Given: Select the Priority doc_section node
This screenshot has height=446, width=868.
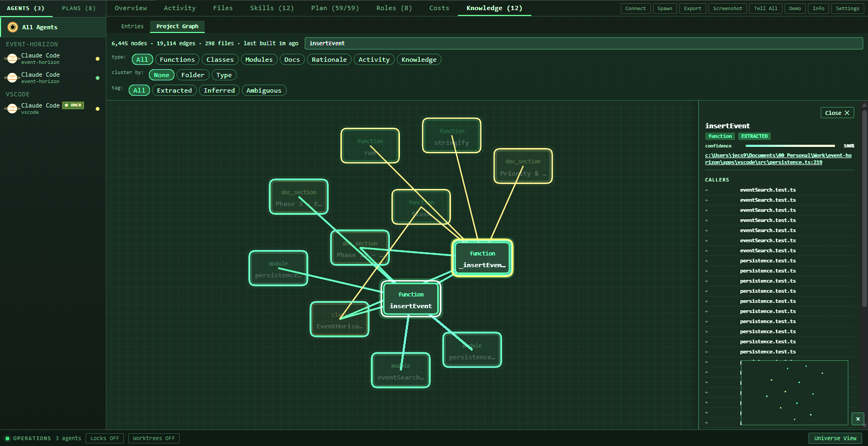Looking at the screenshot, I should pyautogui.click(x=523, y=166).
